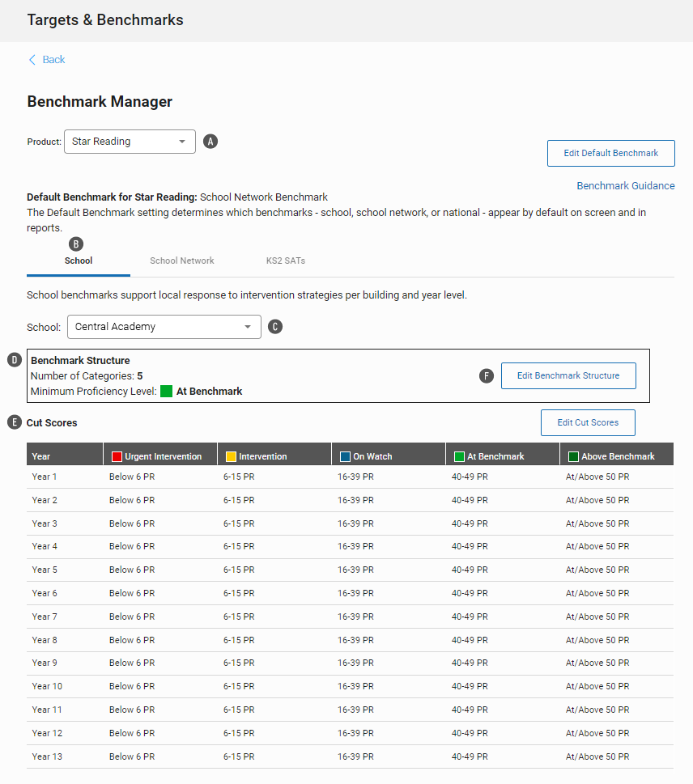Image resolution: width=693 pixels, height=784 pixels.
Task: Click the Back chevron arrow icon
Action: pyautogui.click(x=32, y=60)
